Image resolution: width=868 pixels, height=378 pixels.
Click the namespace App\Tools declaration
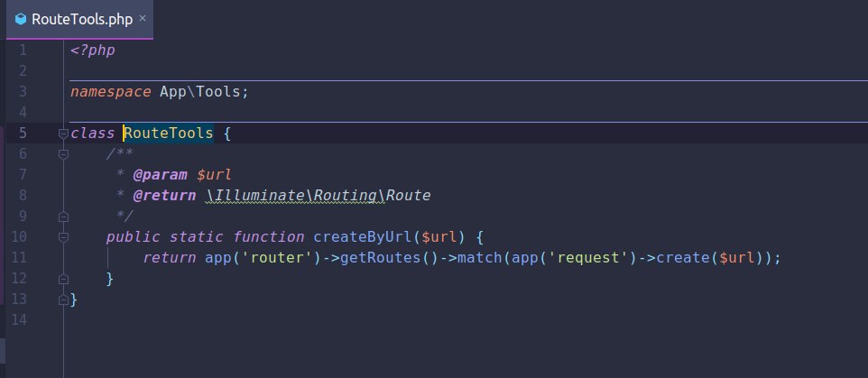pos(160,92)
